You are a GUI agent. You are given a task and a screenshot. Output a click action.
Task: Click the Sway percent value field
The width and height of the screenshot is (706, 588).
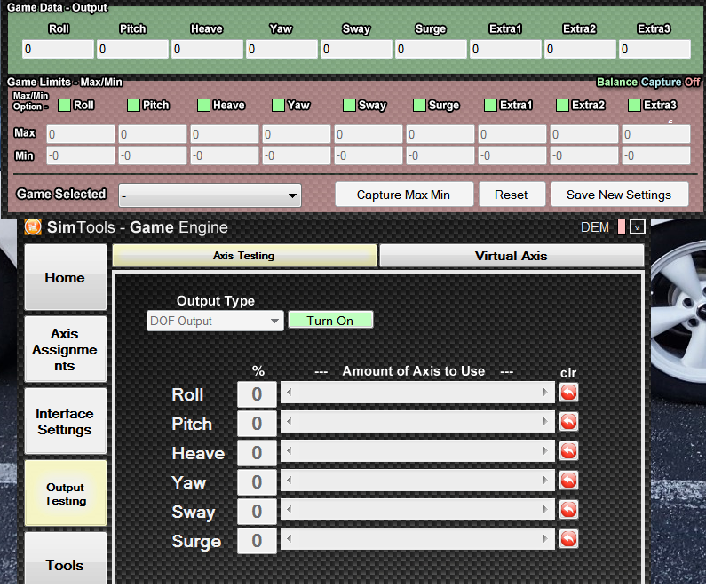[257, 512]
